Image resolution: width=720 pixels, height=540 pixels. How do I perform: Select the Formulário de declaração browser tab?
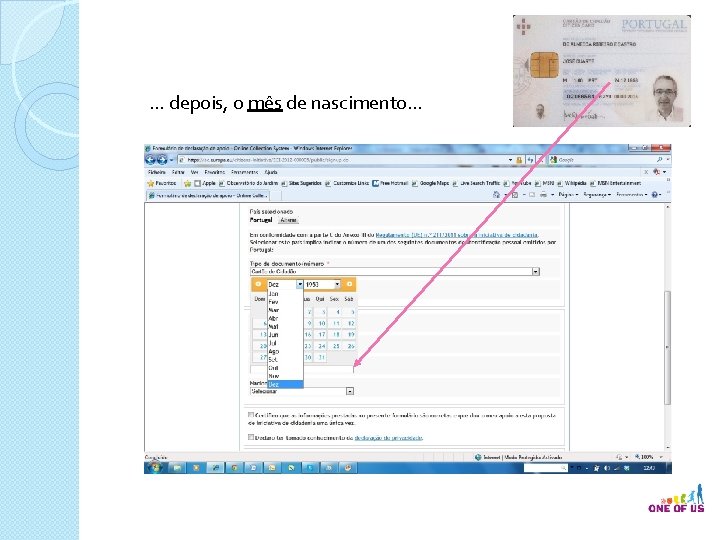(x=207, y=195)
